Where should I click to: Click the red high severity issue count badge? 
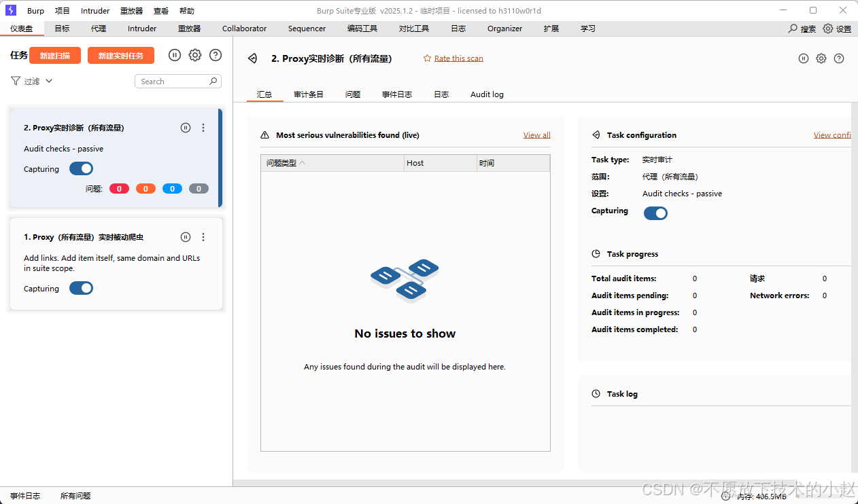coord(119,189)
